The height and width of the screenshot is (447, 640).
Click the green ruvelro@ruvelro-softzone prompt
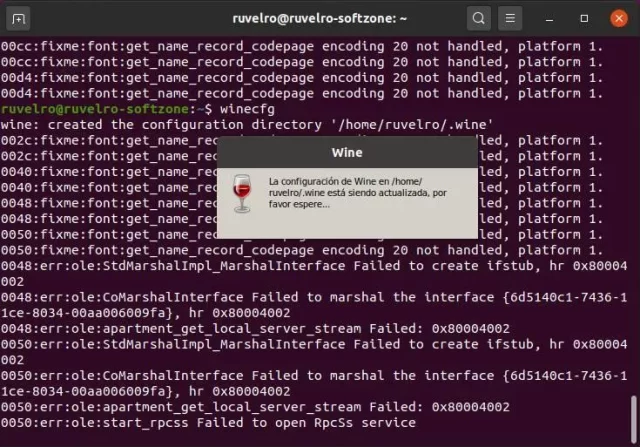click(x=100, y=108)
